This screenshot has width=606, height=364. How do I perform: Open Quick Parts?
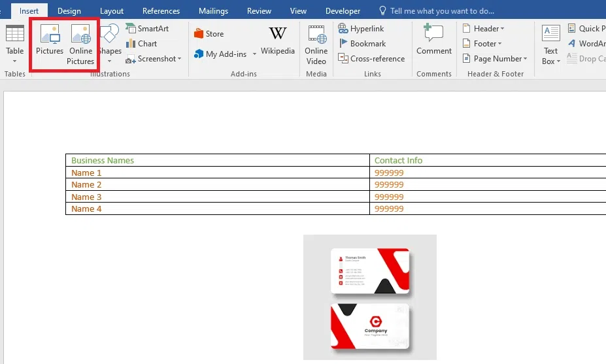(x=586, y=29)
